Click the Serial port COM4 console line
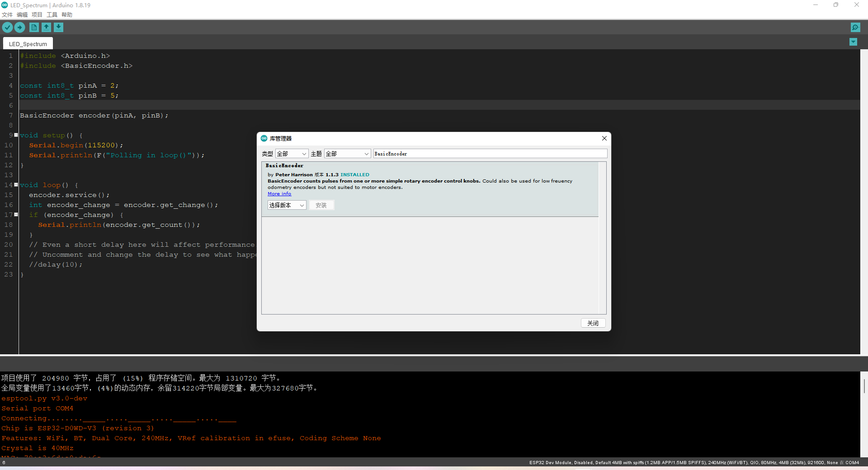The width and height of the screenshot is (868, 470). (x=37, y=408)
